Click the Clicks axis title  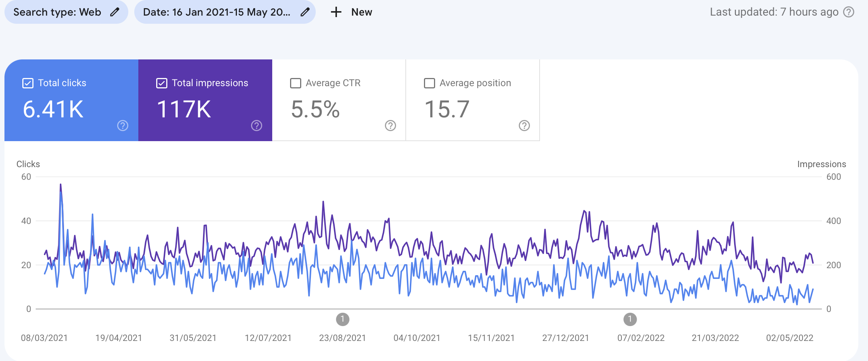(28, 164)
